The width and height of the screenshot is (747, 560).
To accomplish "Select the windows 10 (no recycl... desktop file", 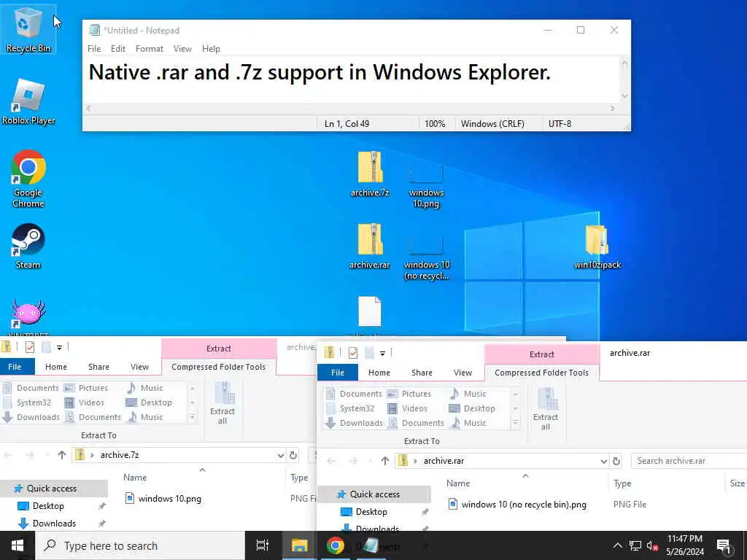I will (x=426, y=258).
